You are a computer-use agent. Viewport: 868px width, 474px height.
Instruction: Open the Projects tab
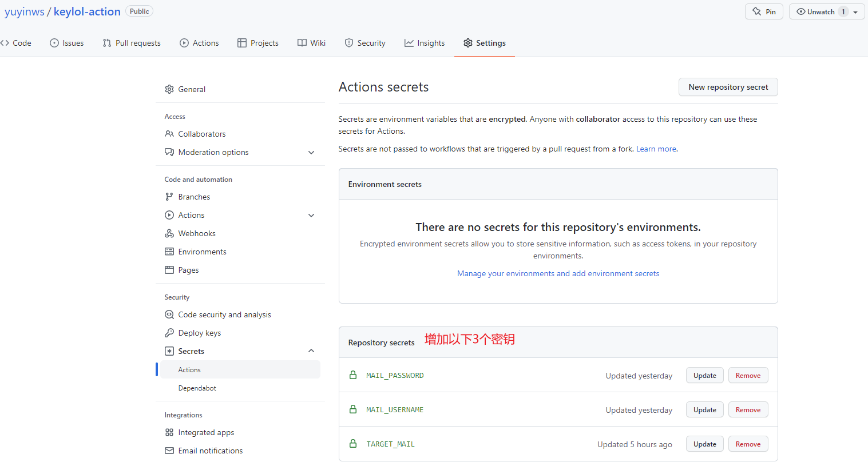[x=258, y=43]
